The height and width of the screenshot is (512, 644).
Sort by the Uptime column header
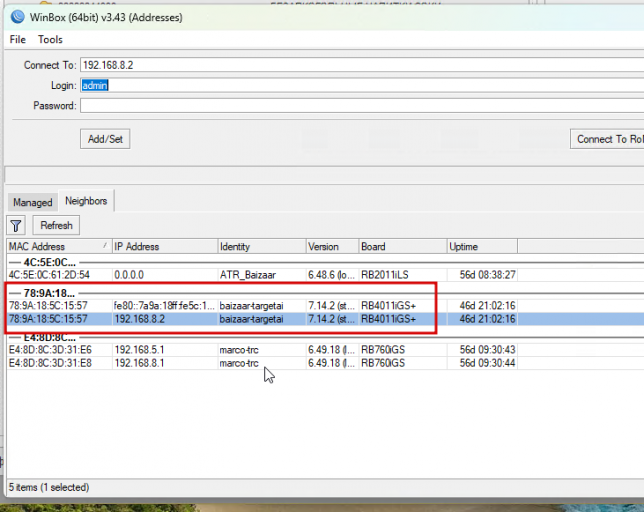coord(482,246)
